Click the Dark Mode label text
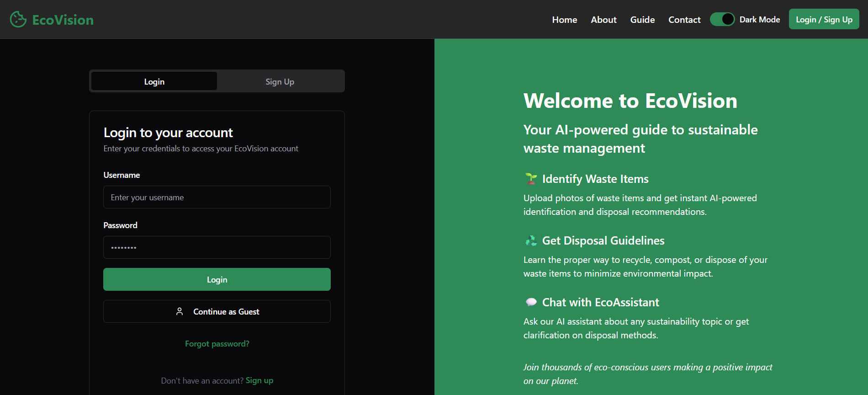 pos(760,19)
